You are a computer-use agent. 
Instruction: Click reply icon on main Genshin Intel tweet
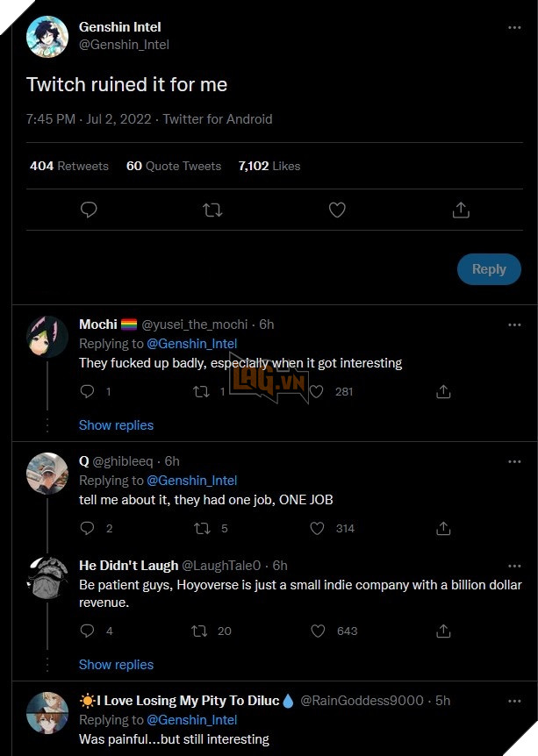coord(88,210)
